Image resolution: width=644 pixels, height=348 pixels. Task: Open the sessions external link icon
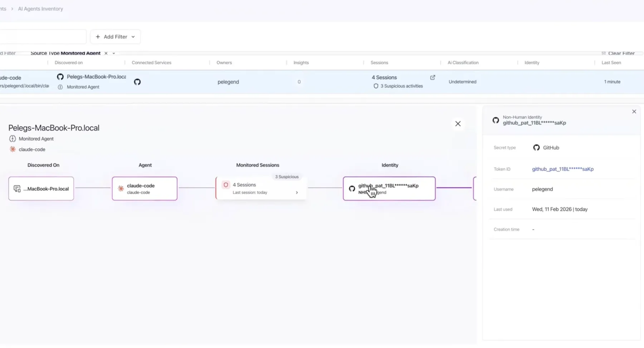click(x=433, y=77)
